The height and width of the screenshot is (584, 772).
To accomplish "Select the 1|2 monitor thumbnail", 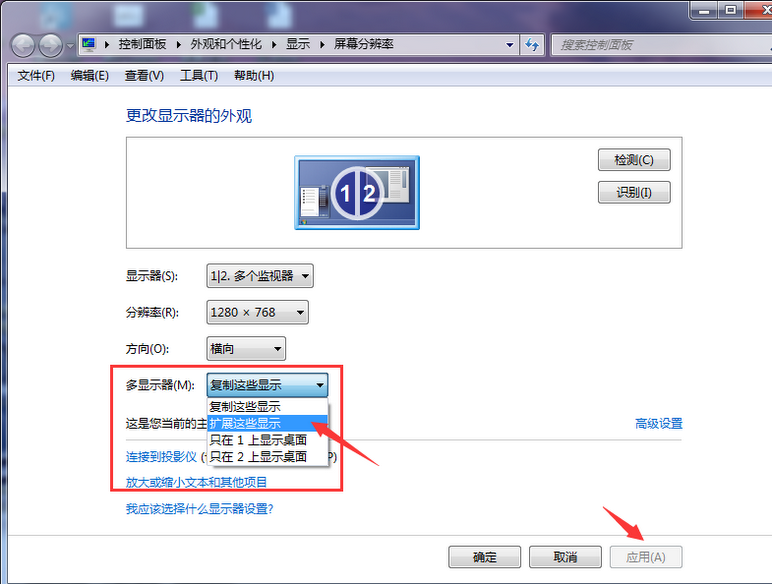I will 357,193.
